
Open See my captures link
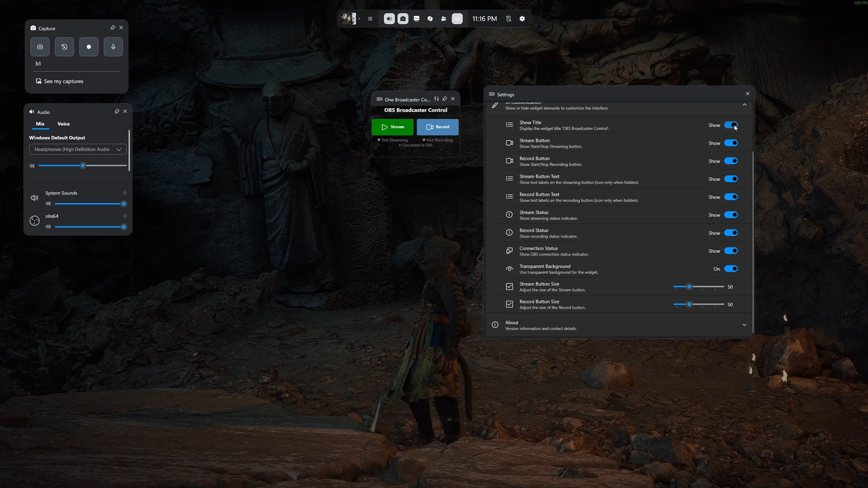click(x=63, y=81)
